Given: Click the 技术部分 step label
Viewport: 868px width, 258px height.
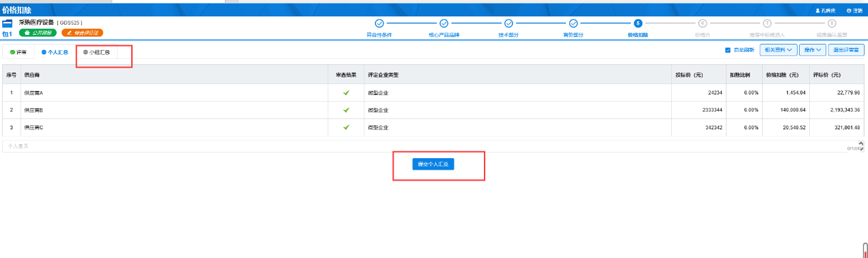Looking at the screenshot, I should click(508, 34).
